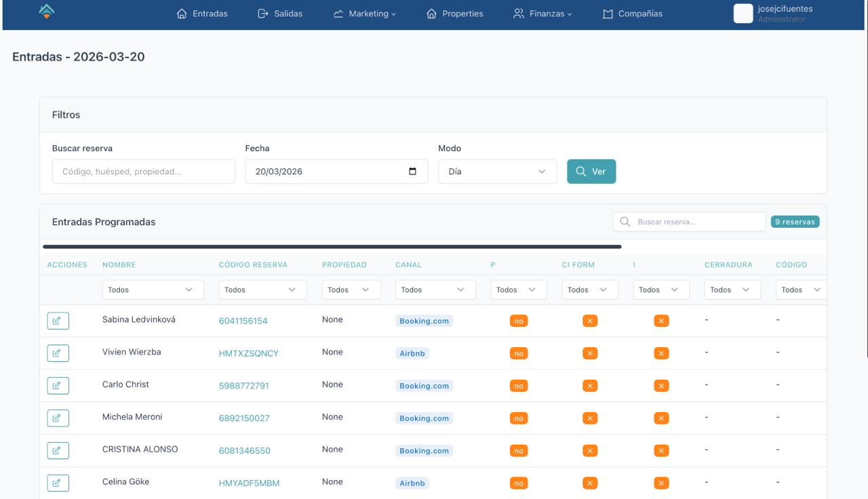Screen dimensions: 868x499
Task: Open the P column filter dropdown
Action: (x=519, y=290)
